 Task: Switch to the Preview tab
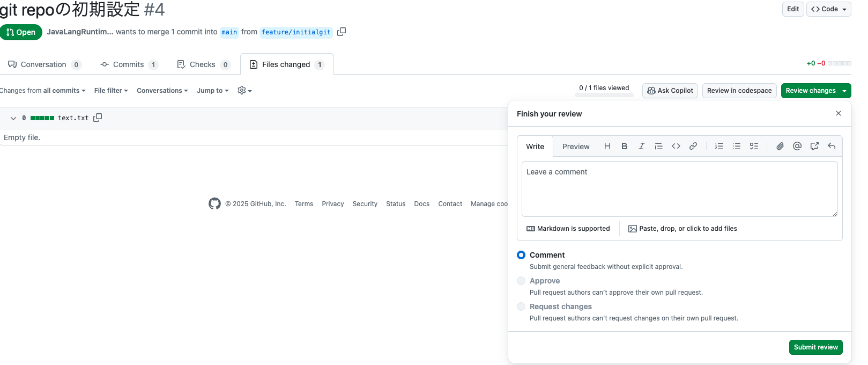tap(576, 147)
